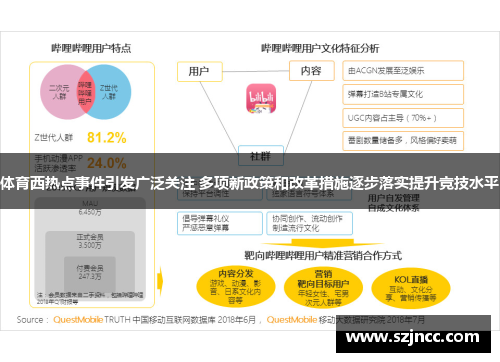Click the '哔哩哔哩用户文化特征分析' heading
500x362 pixels.
click(x=320, y=48)
